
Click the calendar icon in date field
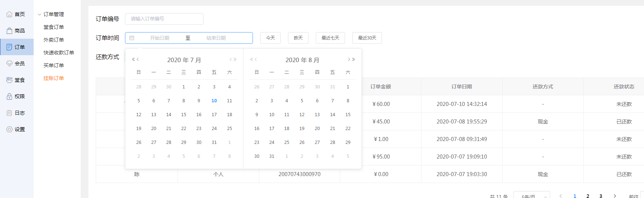pyautogui.click(x=132, y=38)
